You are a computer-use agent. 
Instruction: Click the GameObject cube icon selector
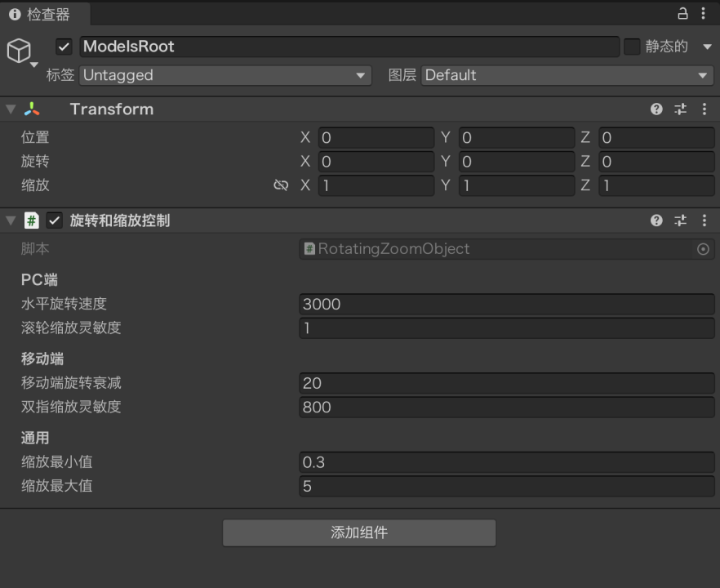pos(21,52)
